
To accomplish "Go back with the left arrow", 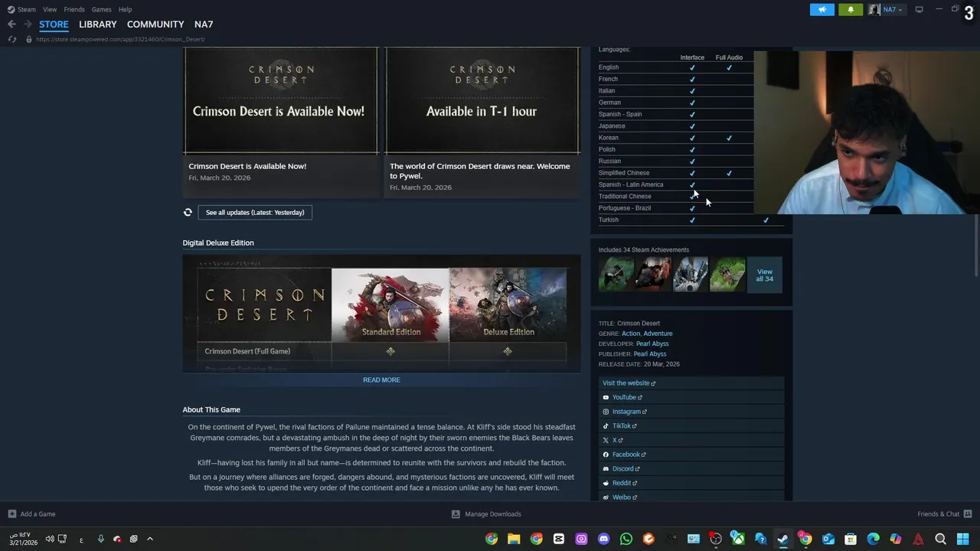I will [x=11, y=24].
